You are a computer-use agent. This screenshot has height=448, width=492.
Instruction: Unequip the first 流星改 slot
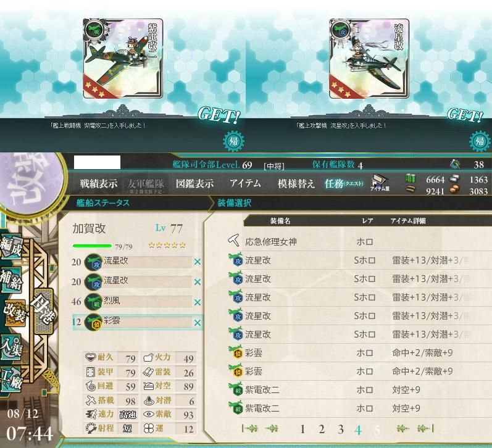click(x=198, y=262)
